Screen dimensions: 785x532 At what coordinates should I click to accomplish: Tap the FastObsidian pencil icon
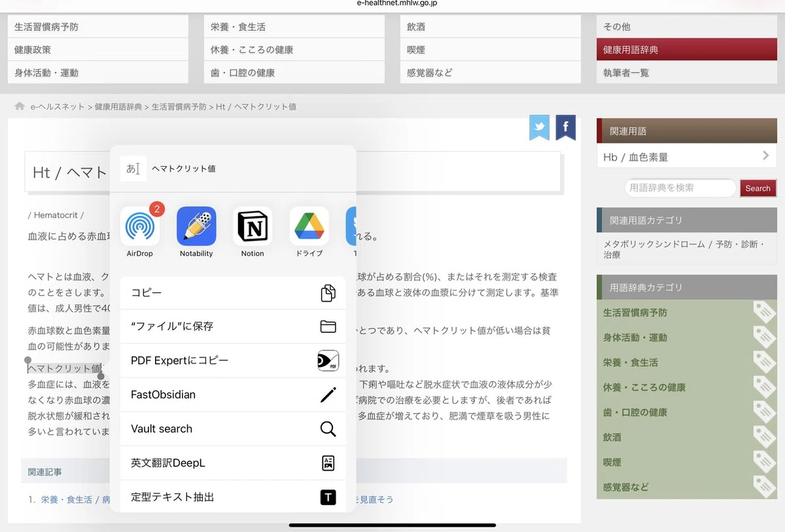[x=328, y=395]
